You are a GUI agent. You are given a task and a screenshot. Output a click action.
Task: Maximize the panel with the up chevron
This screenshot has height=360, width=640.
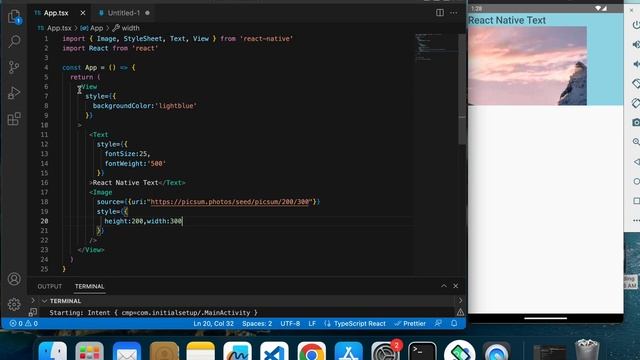[444, 286]
